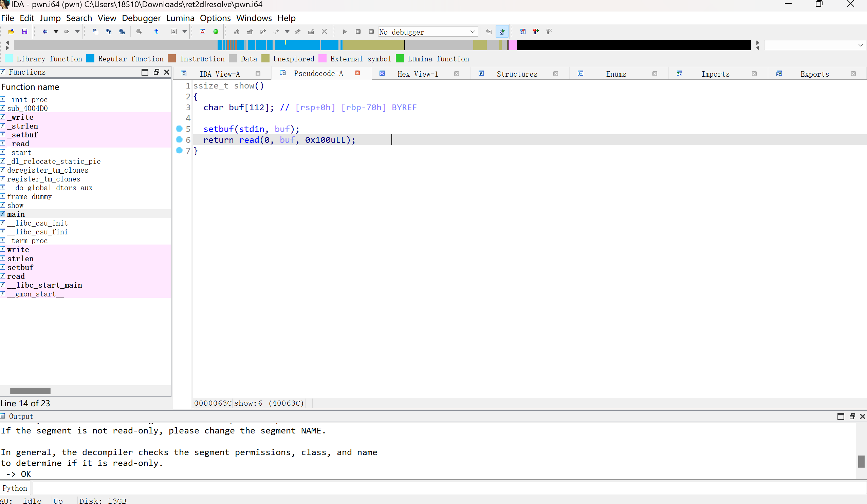Click the create string literal A+ icon
The image size is (867, 504).
click(263, 32)
